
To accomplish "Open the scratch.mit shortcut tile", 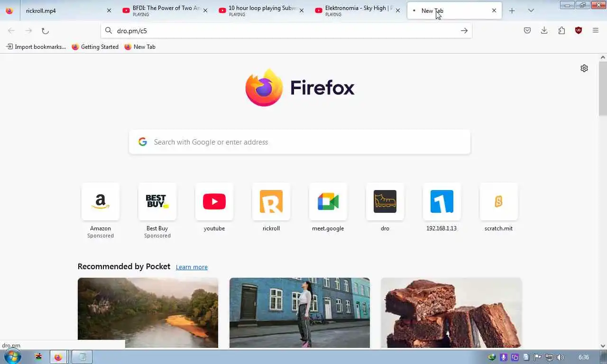I will 498,201.
